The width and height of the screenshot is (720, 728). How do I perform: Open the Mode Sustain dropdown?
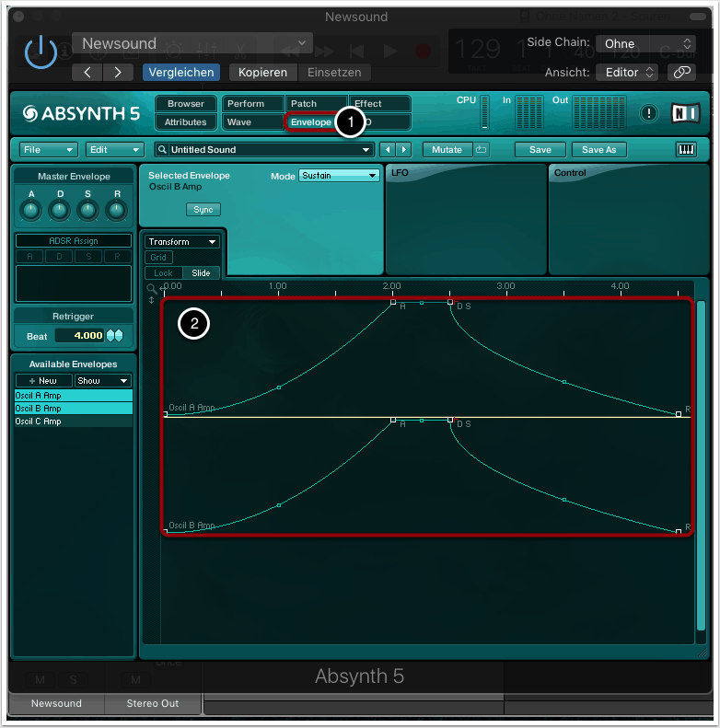[339, 175]
